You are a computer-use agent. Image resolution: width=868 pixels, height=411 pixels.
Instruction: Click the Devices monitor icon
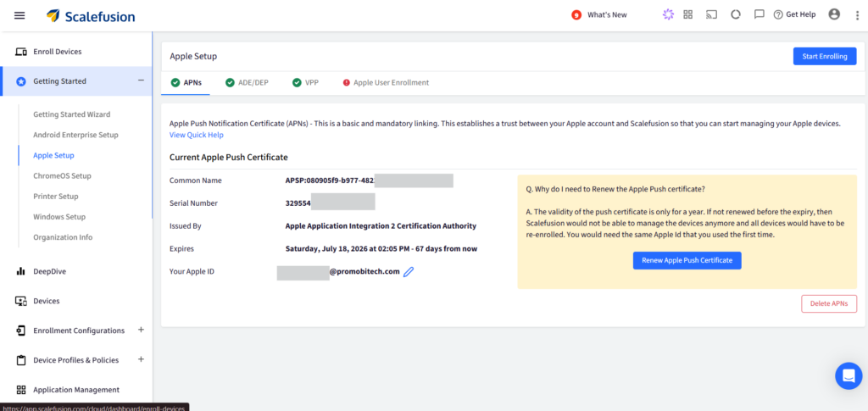tap(21, 301)
